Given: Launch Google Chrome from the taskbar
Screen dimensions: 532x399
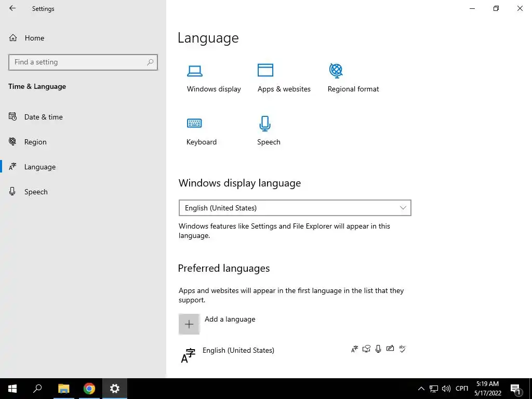Looking at the screenshot, I should pos(89,389).
